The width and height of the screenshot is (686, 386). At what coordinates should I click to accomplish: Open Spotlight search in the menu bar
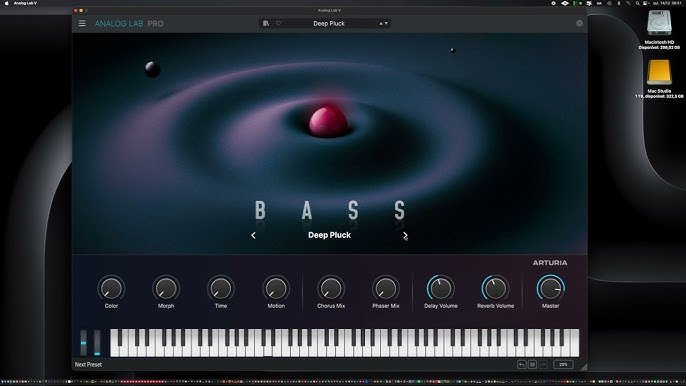(637, 3)
